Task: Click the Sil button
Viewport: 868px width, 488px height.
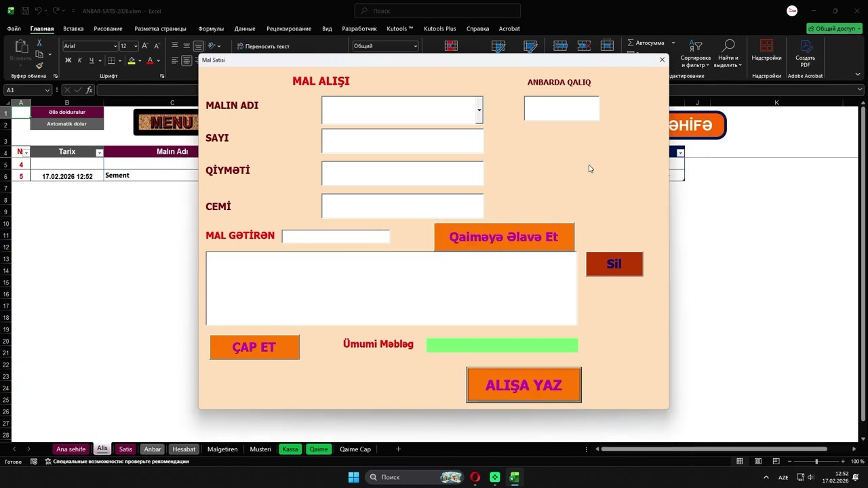Action: click(x=614, y=264)
